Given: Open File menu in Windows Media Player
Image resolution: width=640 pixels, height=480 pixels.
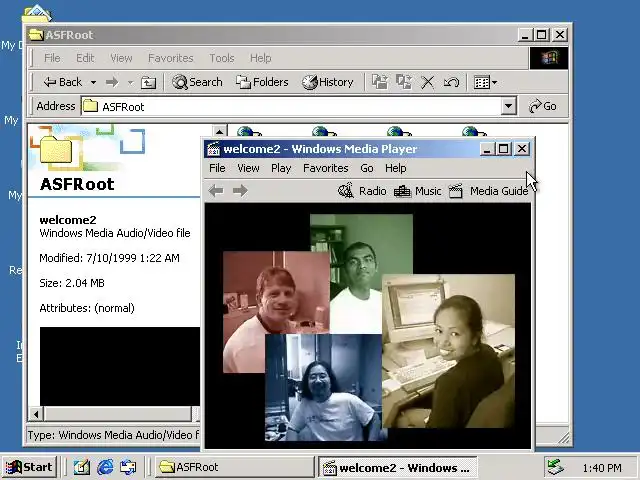Looking at the screenshot, I should pyautogui.click(x=217, y=168).
